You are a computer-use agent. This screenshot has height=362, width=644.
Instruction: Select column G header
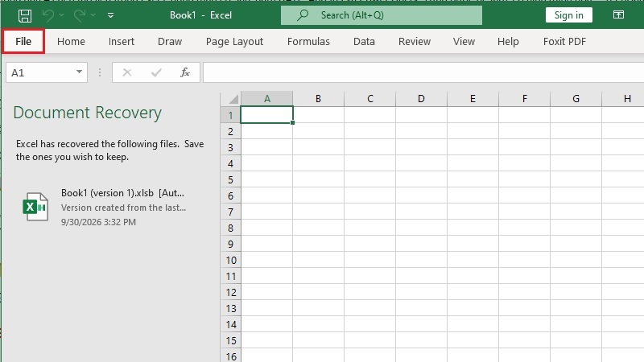click(x=576, y=99)
